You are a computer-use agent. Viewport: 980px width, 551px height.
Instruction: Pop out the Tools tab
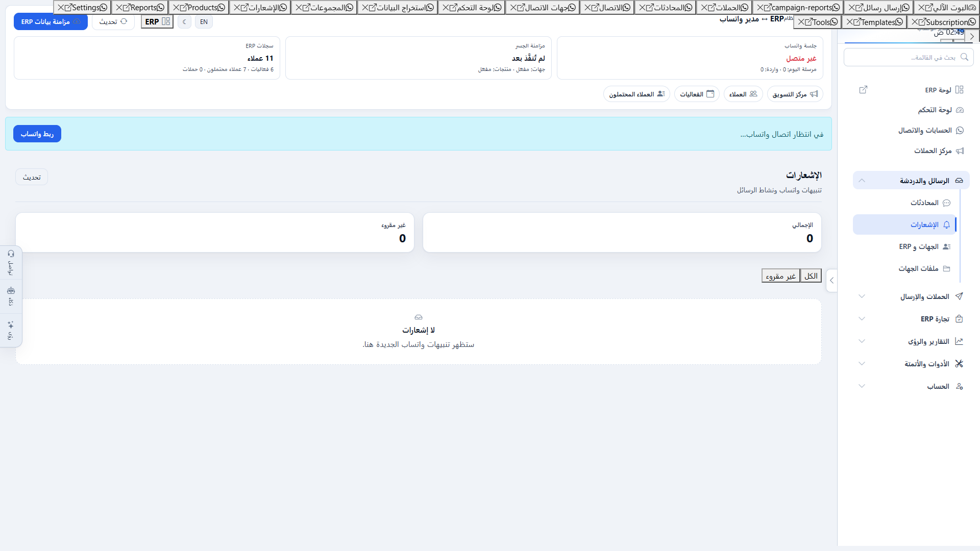tap(808, 22)
